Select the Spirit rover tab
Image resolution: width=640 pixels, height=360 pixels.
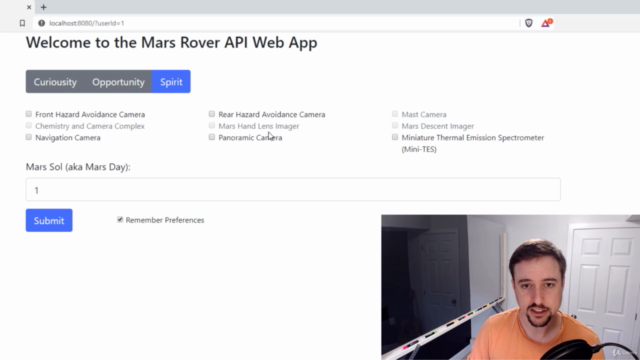tap(171, 82)
